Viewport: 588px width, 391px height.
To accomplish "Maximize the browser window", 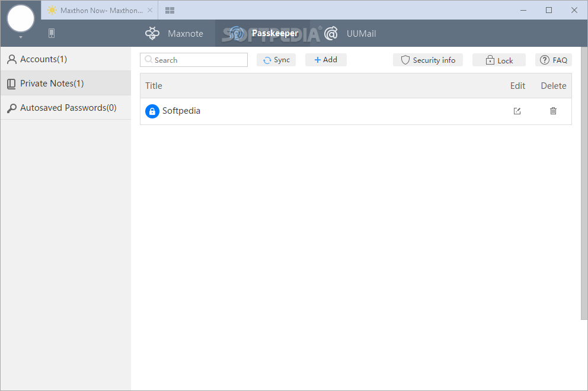I will point(549,10).
